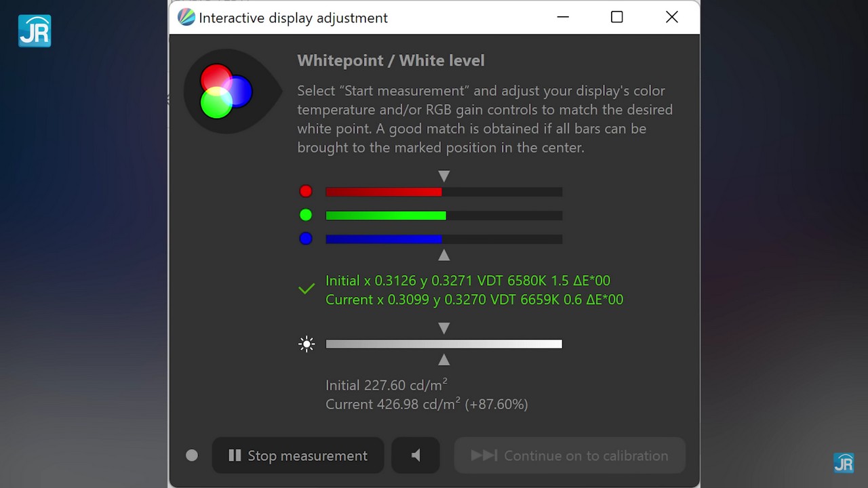
Task: Click the JR logo in top-left corner
Action: [35, 30]
